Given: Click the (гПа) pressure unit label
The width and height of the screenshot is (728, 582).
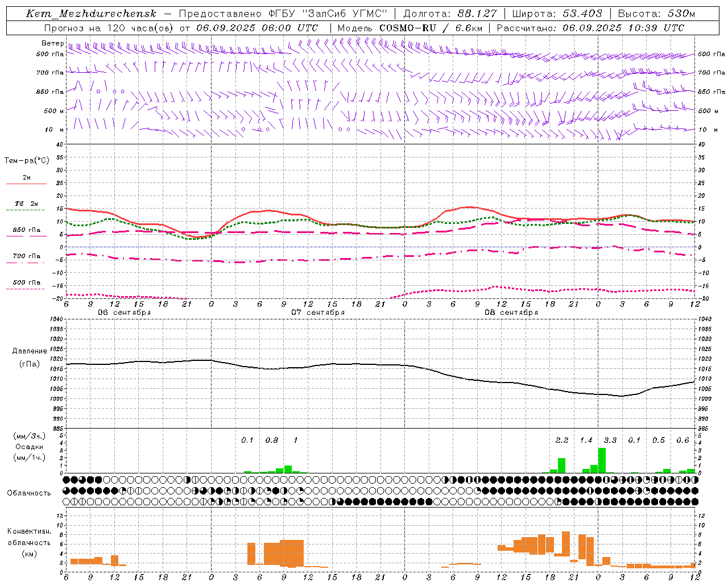Looking at the screenshot, I should (30, 364).
